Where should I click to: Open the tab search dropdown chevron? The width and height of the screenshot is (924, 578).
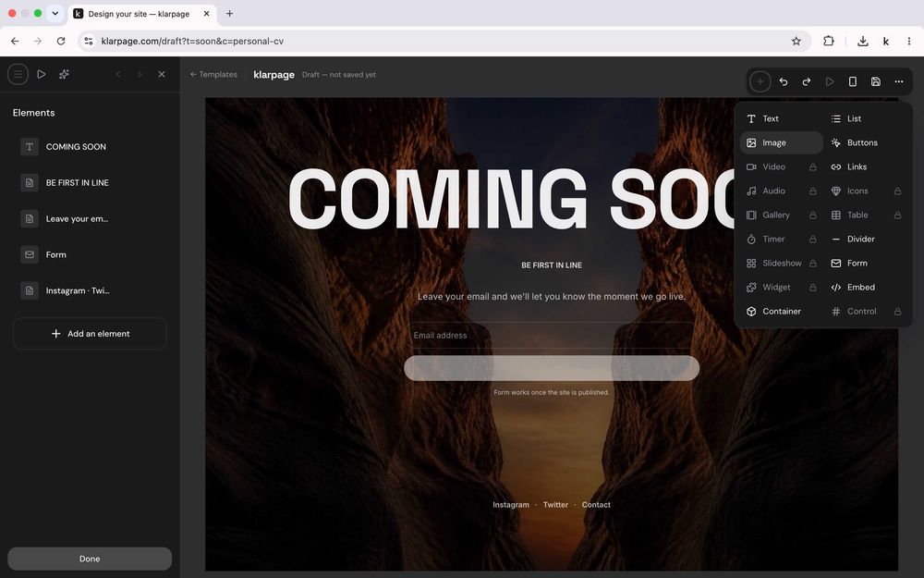tap(55, 13)
